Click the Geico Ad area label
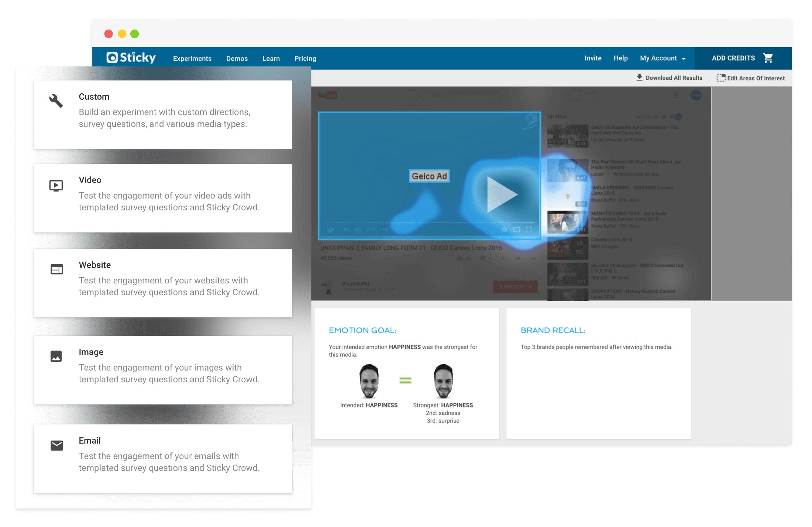The width and height of the screenshot is (812, 527). click(429, 176)
